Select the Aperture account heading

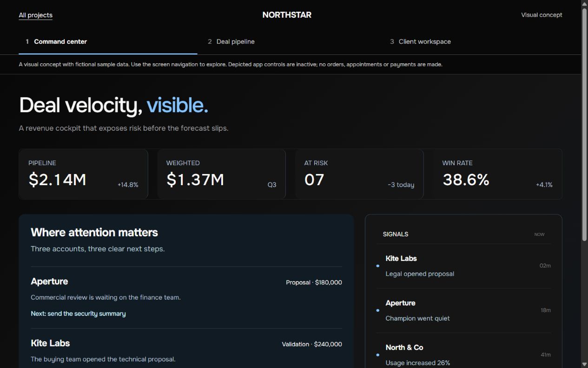tap(49, 281)
